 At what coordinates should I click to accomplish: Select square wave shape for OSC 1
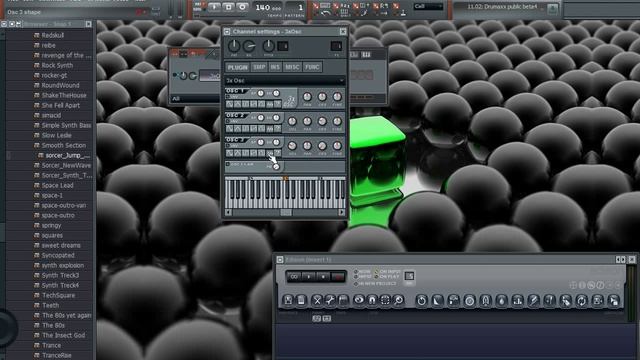[245, 104]
